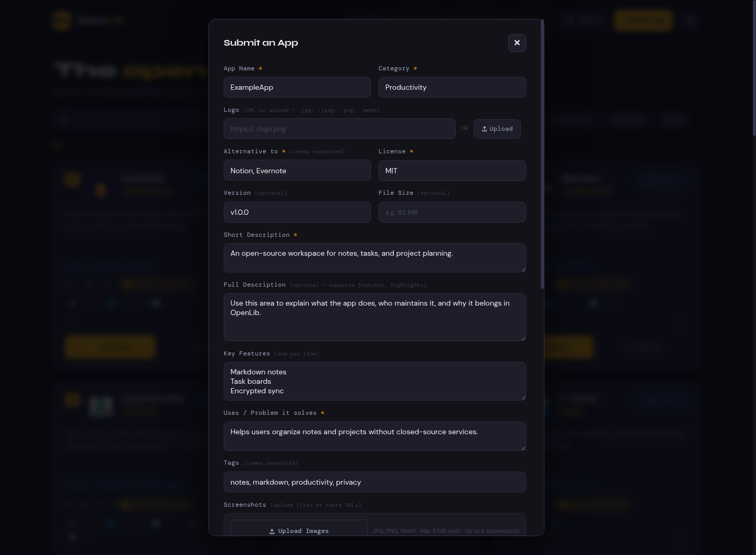Click the Key Features resize handle

[x=523, y=397]
